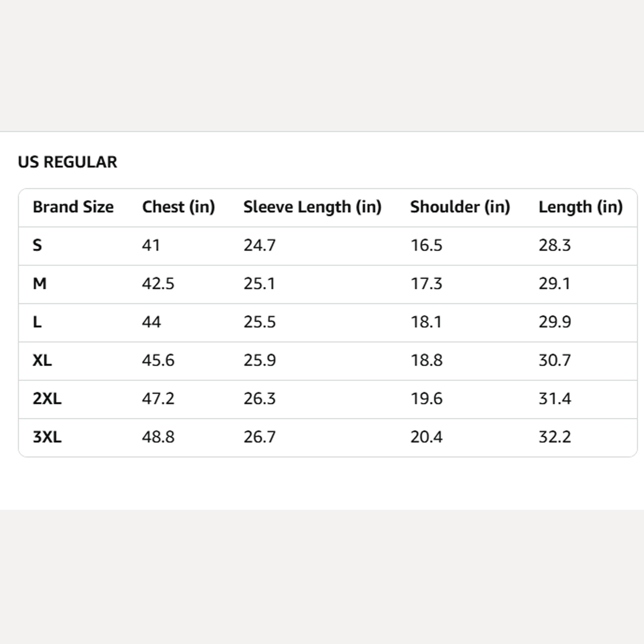This screenshot has width=644, height=644.
Task: Click length value 30.7 for XL
Action: click(x=555, y=360)
